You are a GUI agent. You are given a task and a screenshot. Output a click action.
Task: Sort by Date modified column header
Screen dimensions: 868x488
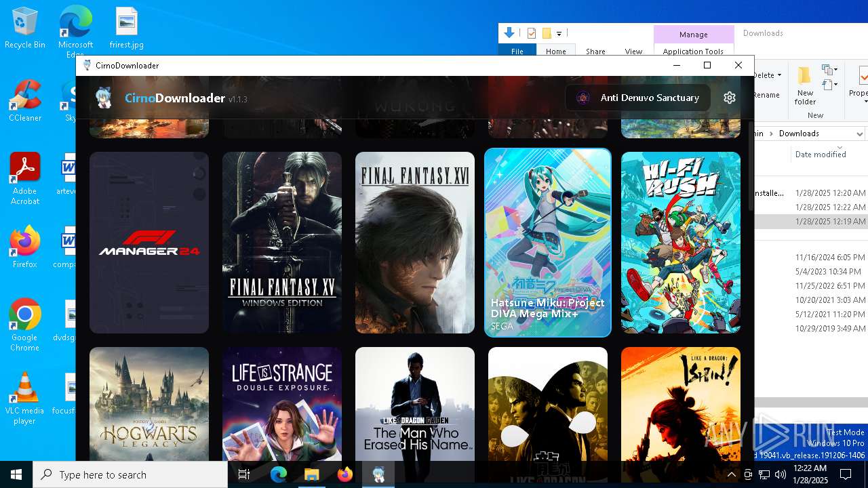(821, 155)
